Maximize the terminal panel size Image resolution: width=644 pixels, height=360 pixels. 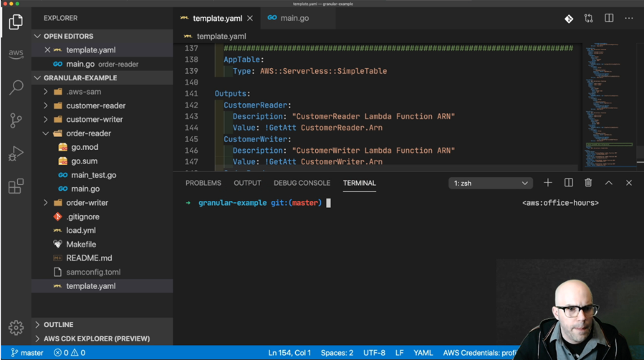tap(609, 183)
